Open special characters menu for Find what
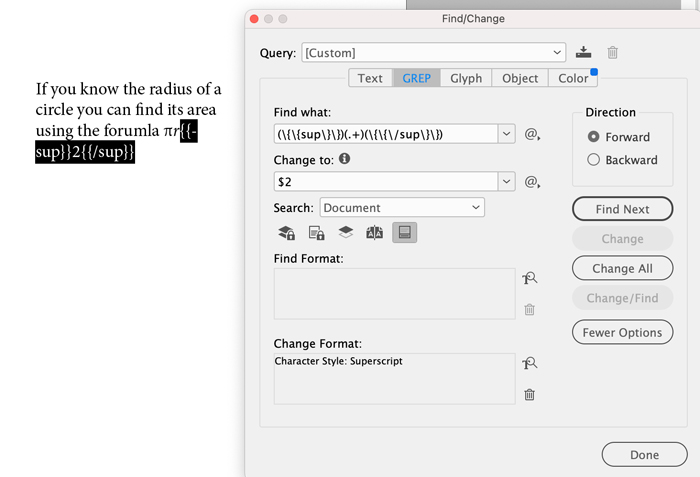 (x=532, y=134)
